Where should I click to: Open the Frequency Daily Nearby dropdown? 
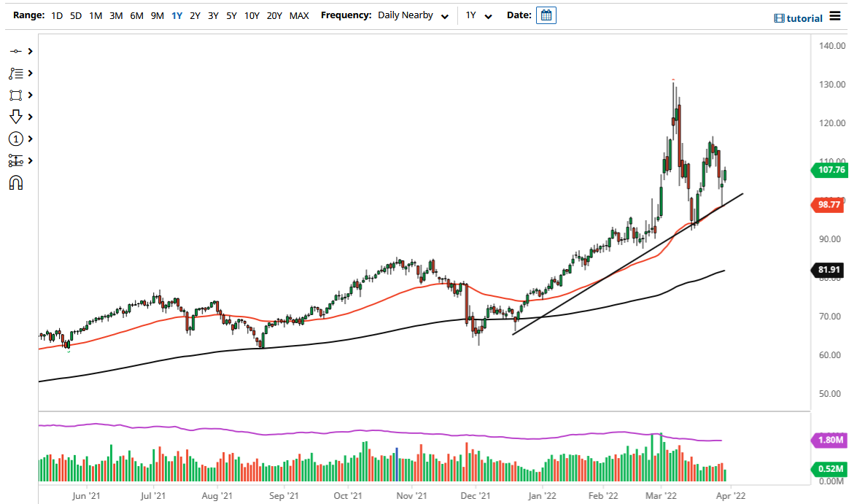tap(413, 15)
